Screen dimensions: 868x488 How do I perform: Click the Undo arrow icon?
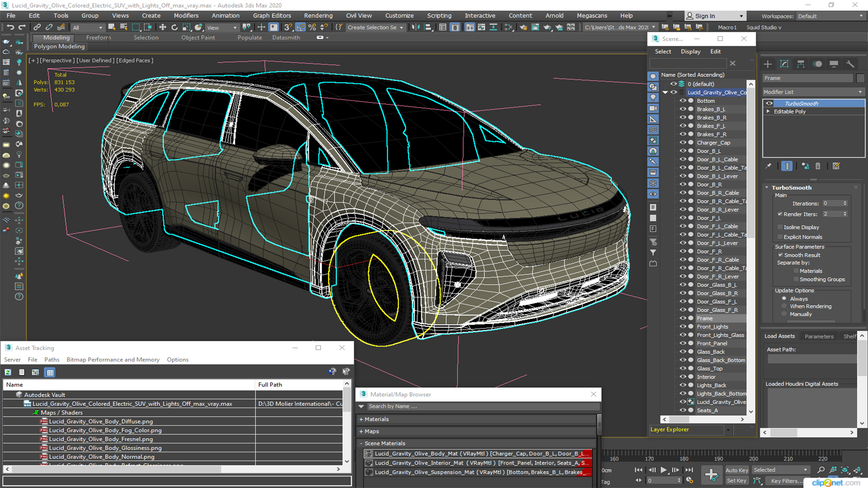[10, 28]
